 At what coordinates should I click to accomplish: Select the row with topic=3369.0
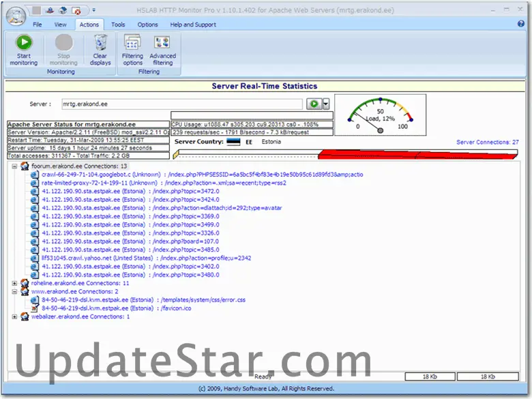(131, 216)
